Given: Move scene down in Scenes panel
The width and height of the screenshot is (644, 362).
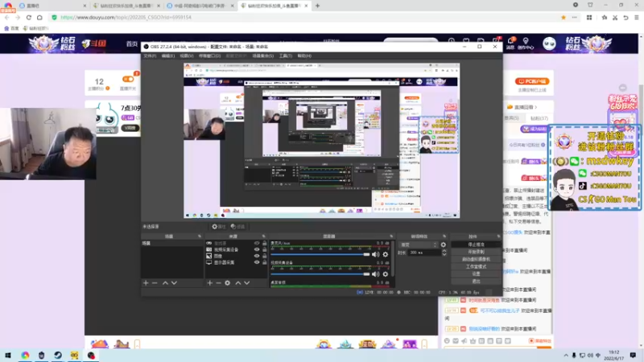Looking at the screenshot, I should [x=174, y=283].
